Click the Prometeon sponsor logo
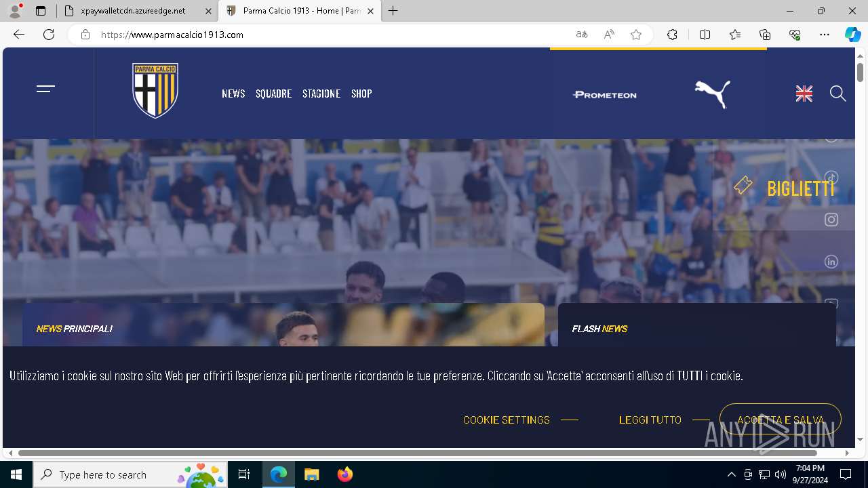 605,94
